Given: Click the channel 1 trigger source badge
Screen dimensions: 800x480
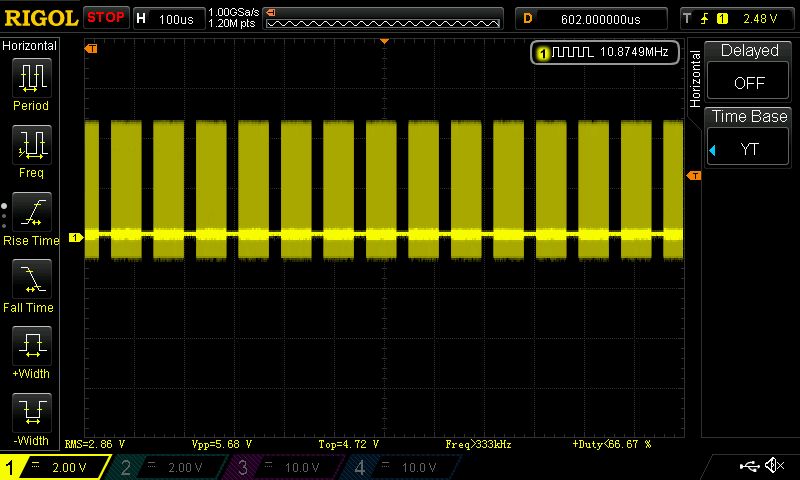Looking at the screenshot, I should (x=722, y=19).
